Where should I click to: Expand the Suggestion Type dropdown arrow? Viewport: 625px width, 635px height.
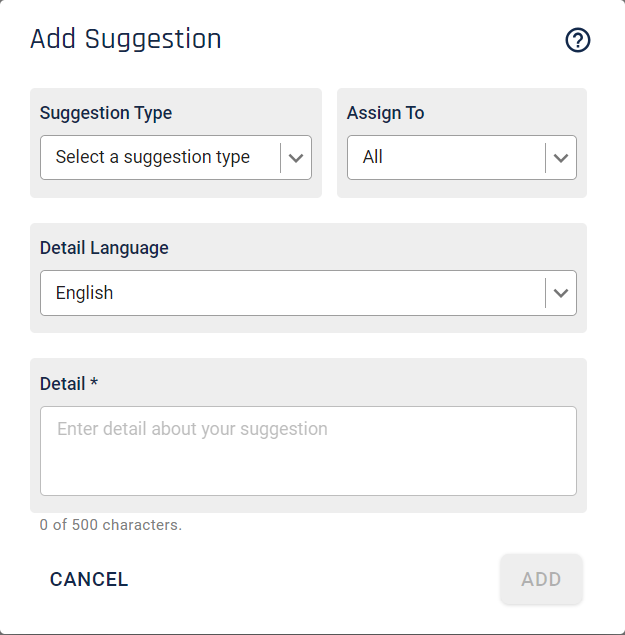coord(296,158)
